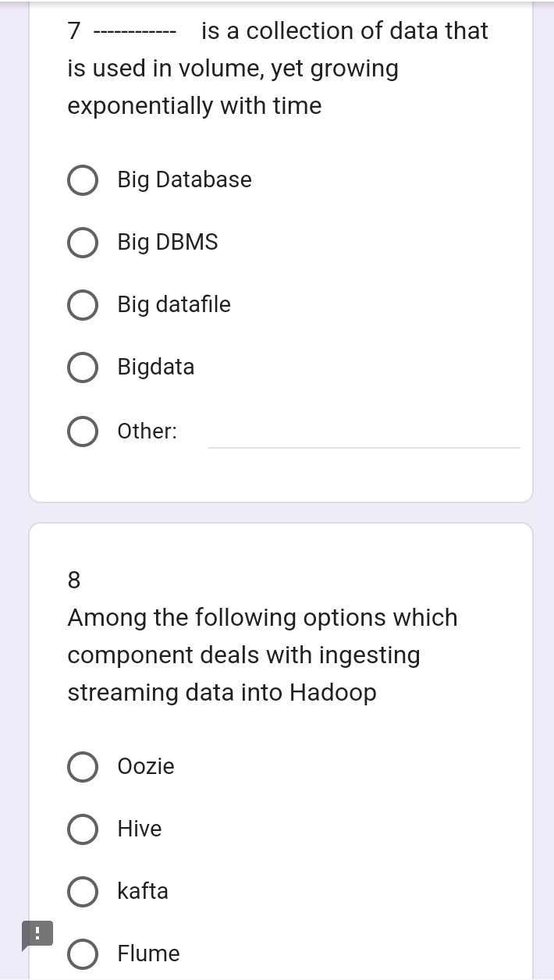Select the Big Database radio option
This screenshot has width=554, height=980.
point(83,180)
